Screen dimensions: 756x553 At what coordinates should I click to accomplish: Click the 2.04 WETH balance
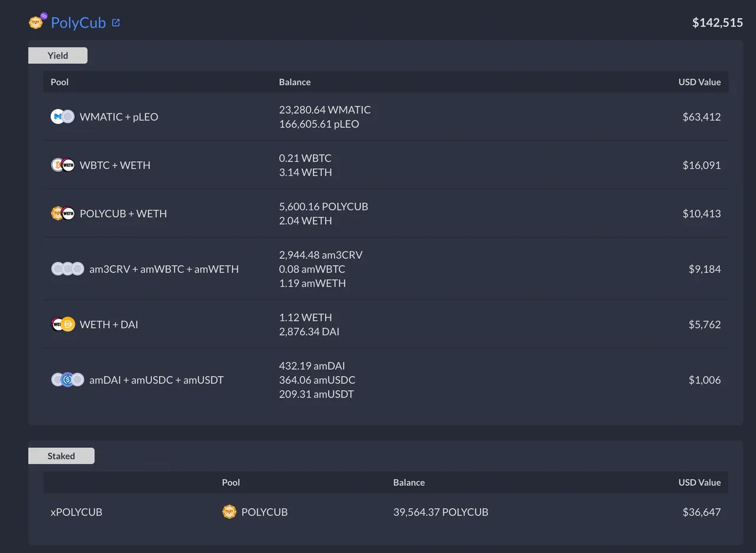pos(305,221)
